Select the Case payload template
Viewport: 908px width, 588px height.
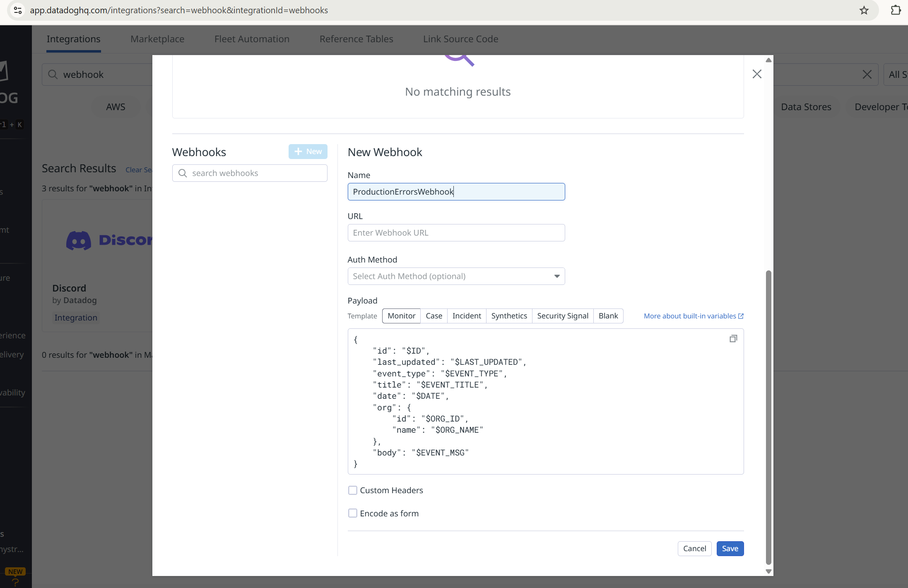[434, 316]
